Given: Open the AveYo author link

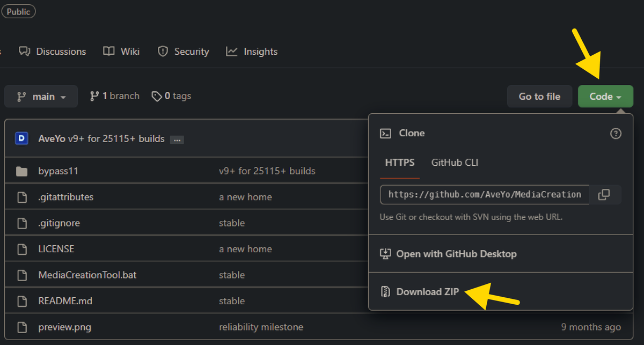Looking at the screenshot, I should pyautogui.click(x=52, y=138).
